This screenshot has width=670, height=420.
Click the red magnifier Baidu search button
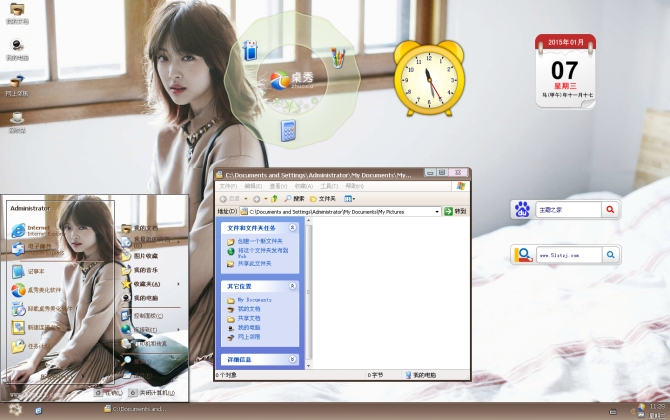[610, 209]
